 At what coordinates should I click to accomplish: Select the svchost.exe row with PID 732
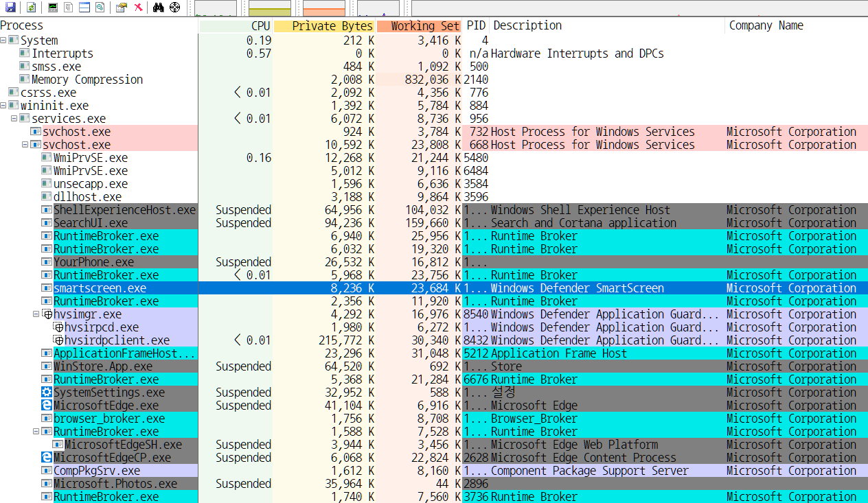tap(434, 132)
